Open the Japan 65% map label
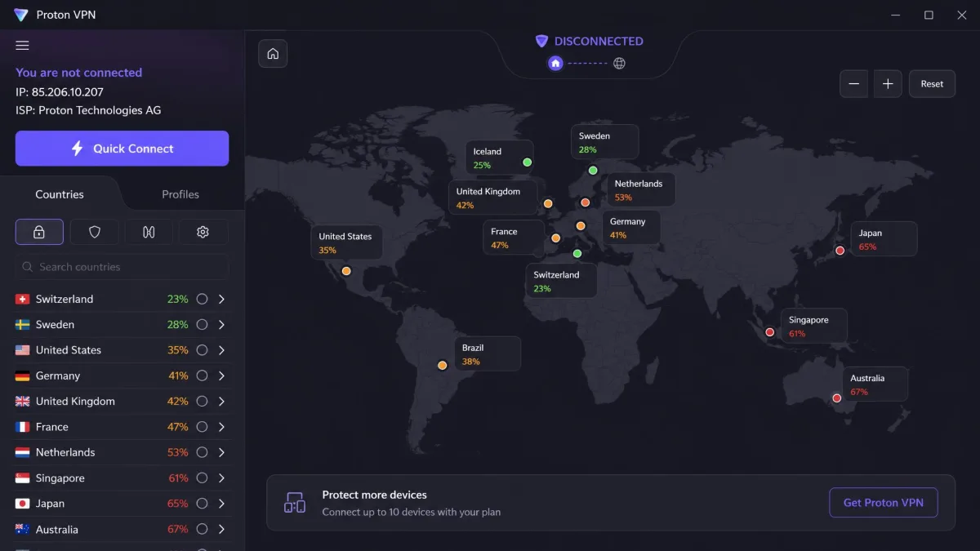 884,239
